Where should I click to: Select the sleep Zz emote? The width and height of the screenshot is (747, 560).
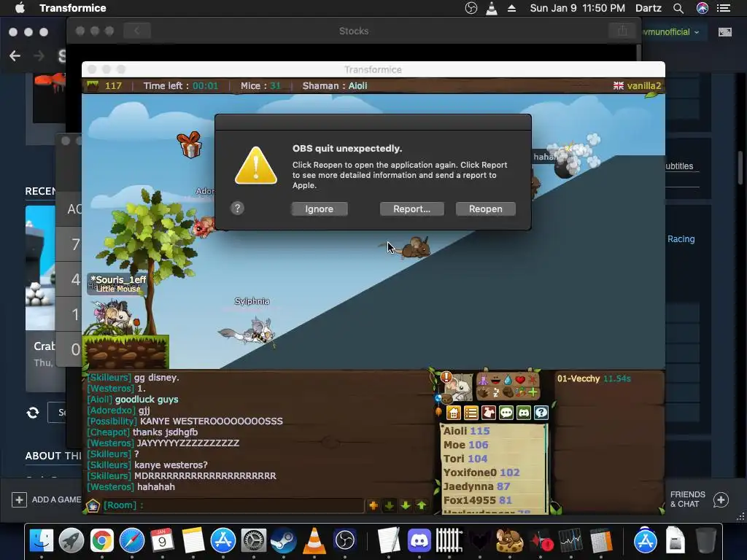pyautogui.click(x=495, y=392)
